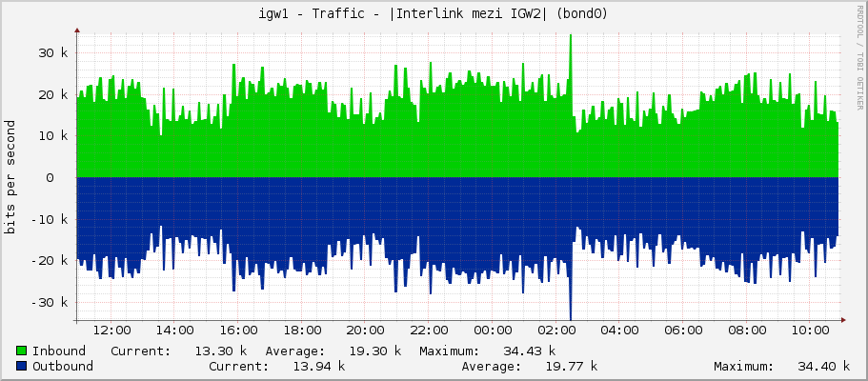Click the '08:00' time axis label
This screenshot has width=868, height=381.
749,331
